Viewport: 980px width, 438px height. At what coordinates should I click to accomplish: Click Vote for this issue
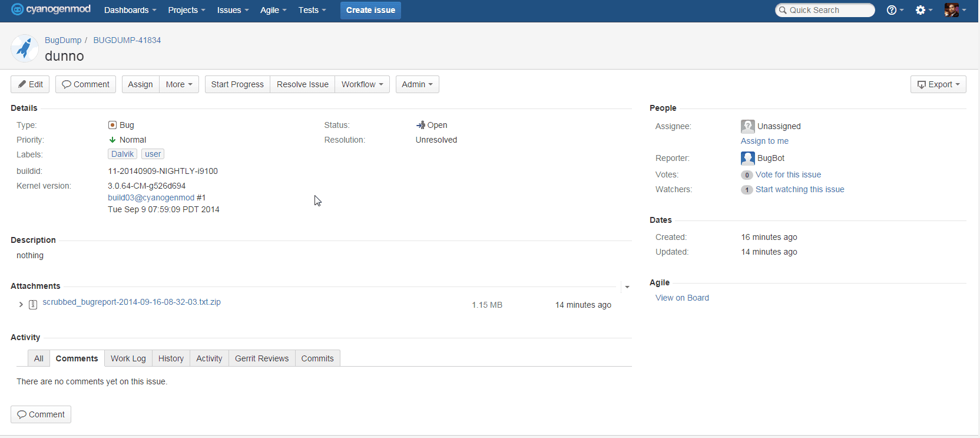pyautogui.click(x=788, y=174)
